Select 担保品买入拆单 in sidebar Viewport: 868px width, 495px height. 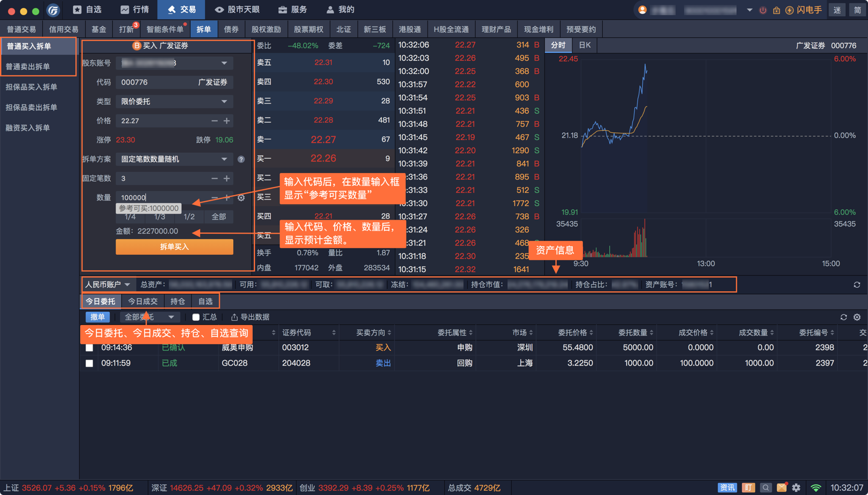(38, 87)
